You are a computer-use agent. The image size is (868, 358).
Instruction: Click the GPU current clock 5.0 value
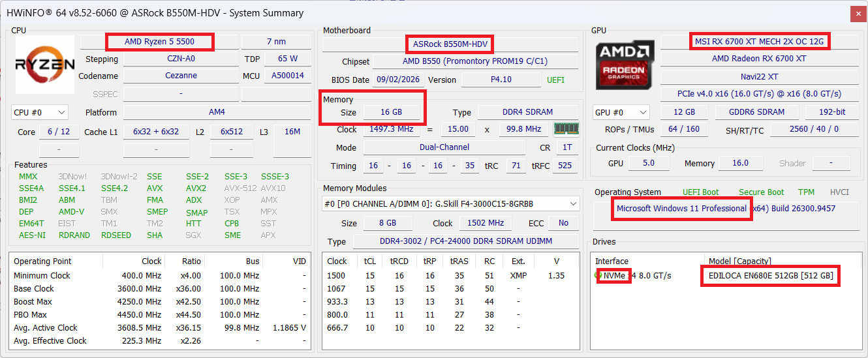(648, 163)
